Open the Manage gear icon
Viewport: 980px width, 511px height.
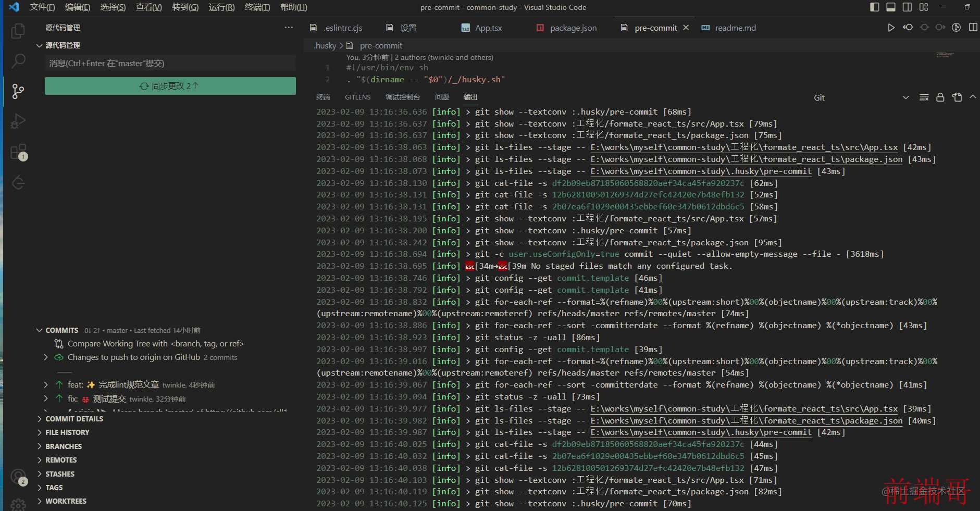(x=18, y=504)
